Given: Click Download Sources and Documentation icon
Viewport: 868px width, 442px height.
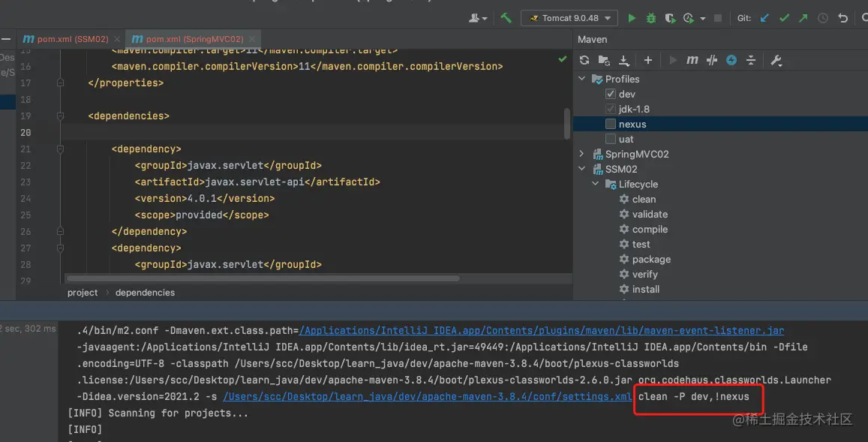Looking at the screenshot, I should (x=624, y=60).
